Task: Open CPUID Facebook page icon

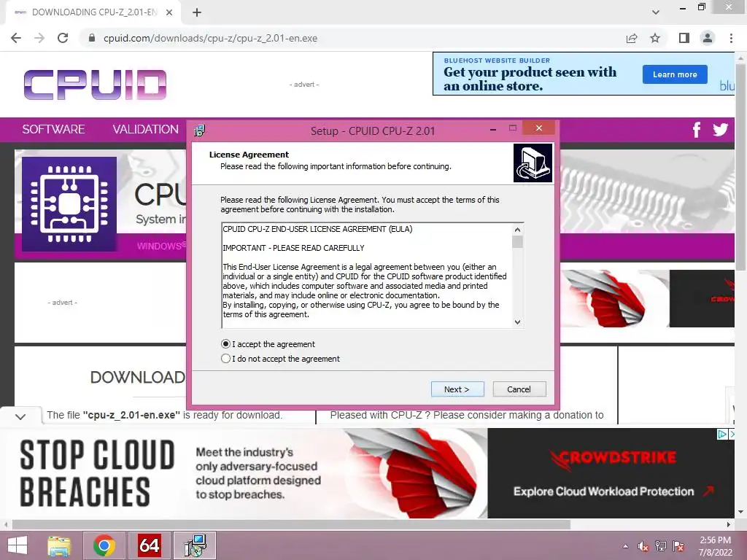Action: pos(697,130)
